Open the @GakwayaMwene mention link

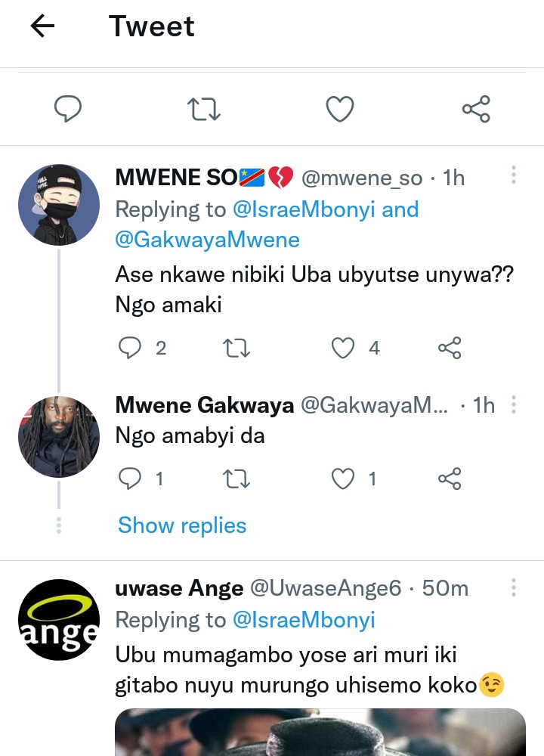(207, 240)
